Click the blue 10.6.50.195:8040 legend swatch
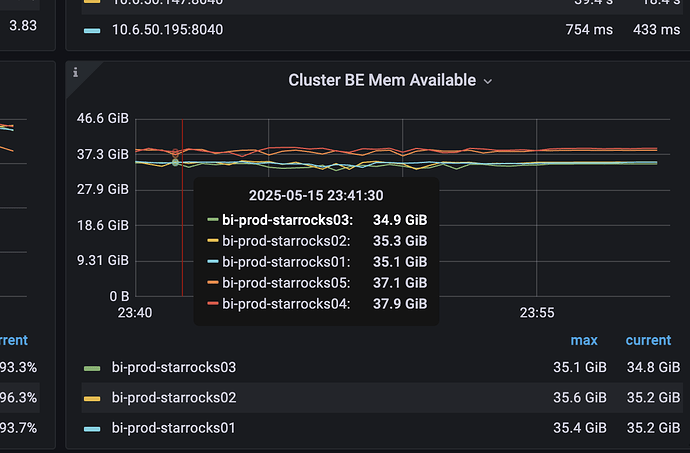Image resolution: width=690 pixels, height=453 pixels. coord(92,30)
